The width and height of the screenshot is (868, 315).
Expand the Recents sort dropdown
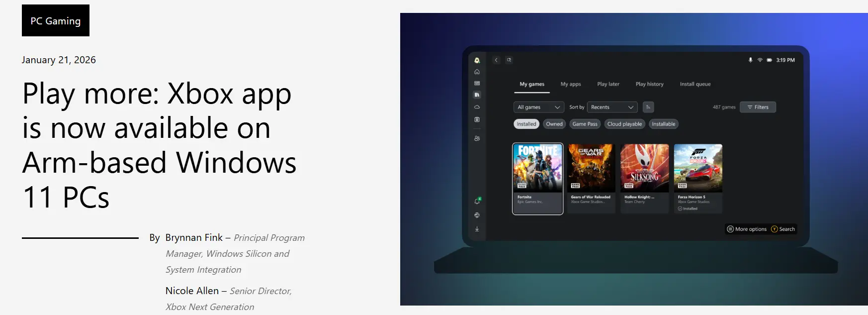pos(612,107)
